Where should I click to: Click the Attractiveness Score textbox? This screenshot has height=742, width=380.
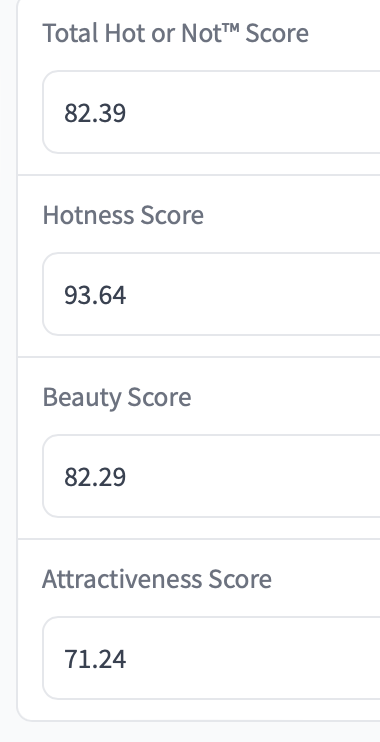[212, 658]
